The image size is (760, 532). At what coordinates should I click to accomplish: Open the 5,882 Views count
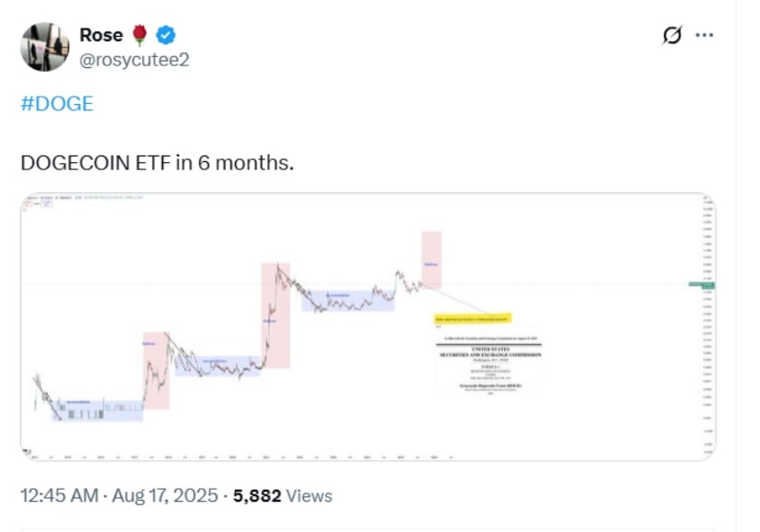coord(283,496)
